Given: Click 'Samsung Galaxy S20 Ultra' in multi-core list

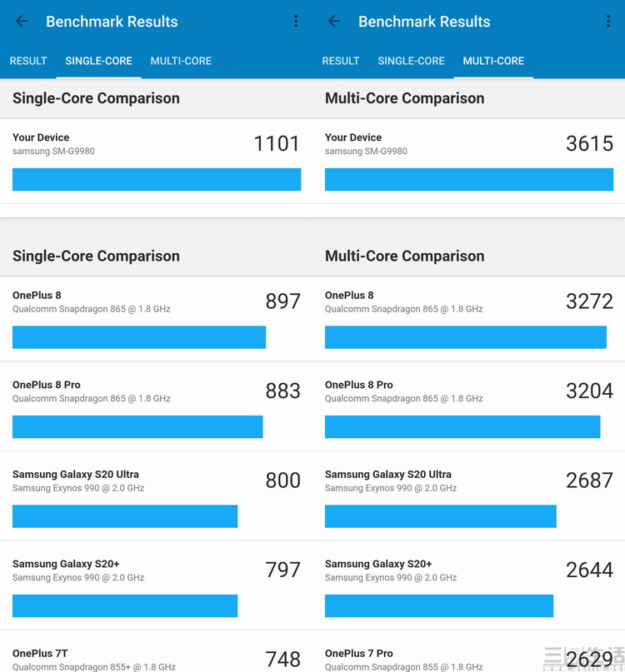Looking at the screenshot, I should [387, 475].
